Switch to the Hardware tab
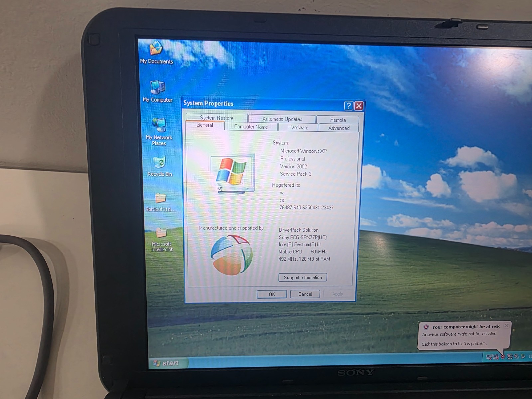The image size is (532, 399). pos(298,127)
